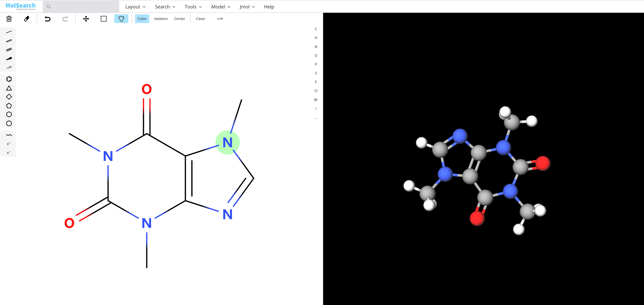Image resolution: width=644 pixels, height=305 pixels.
Task: Toggle the skeleton display option
Action: pyautogui.click(x=161, y=19)
